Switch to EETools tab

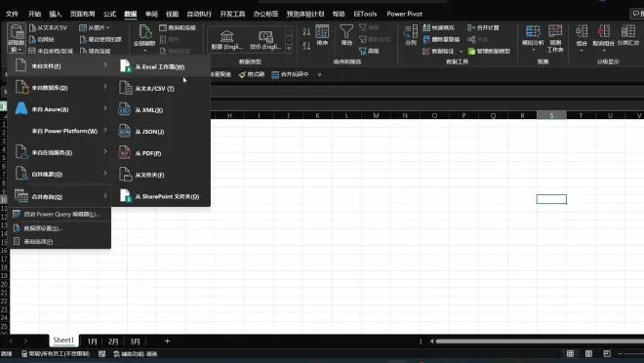tap(365, 14)
